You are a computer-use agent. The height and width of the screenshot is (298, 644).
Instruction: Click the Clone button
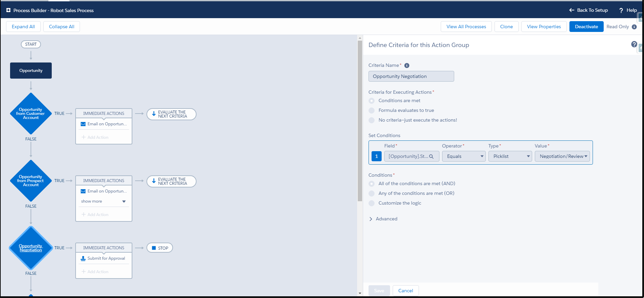tap(507, 27)
